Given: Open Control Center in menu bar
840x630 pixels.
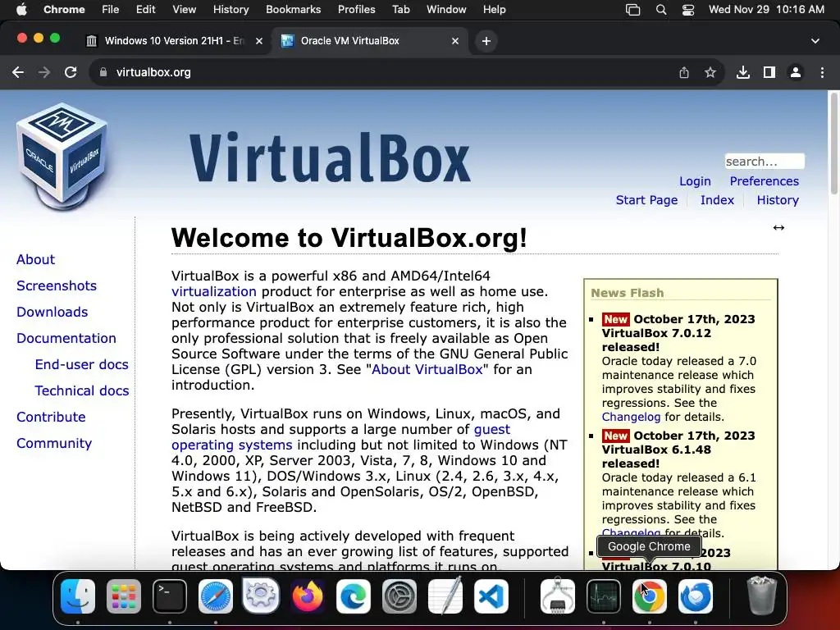Looking at the screenshot, I should tap(688, 10).
